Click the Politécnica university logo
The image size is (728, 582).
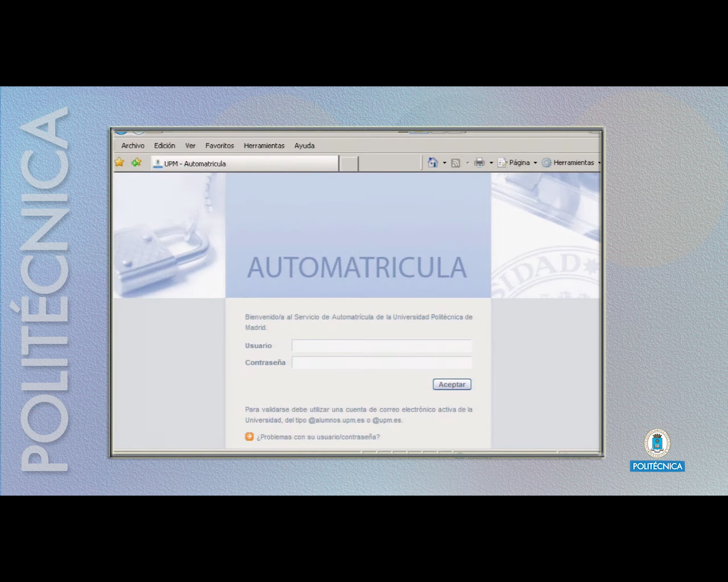click(657, 451)
